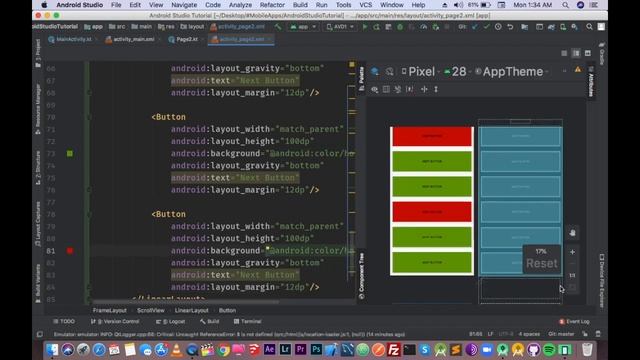The image size is (640, 360).
Task: Click the Reset zoom button
Action: click(x=542, y=264)
